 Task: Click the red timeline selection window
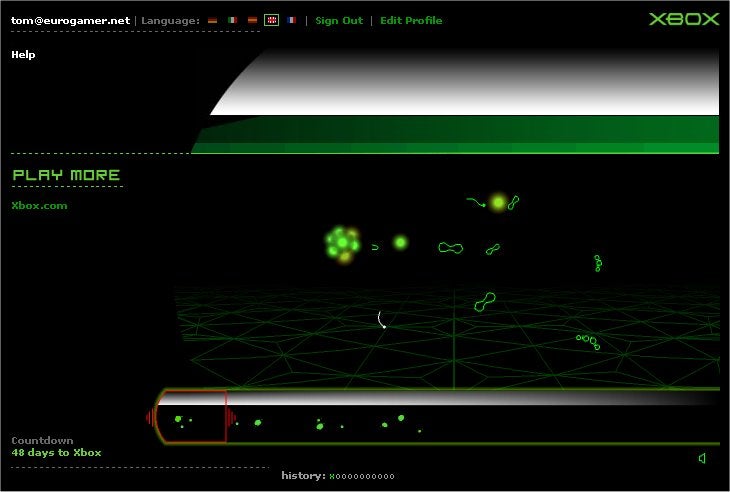[x=191, y=417]
